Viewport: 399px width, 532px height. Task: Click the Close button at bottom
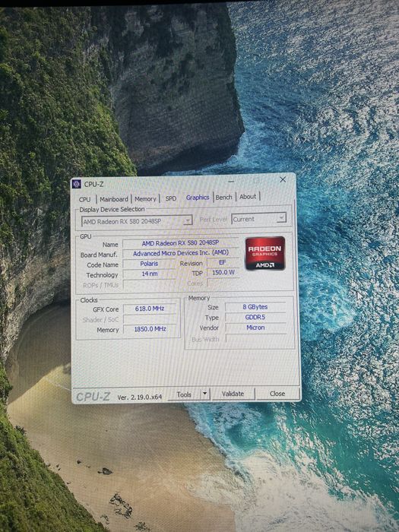[x=277, y=394]
